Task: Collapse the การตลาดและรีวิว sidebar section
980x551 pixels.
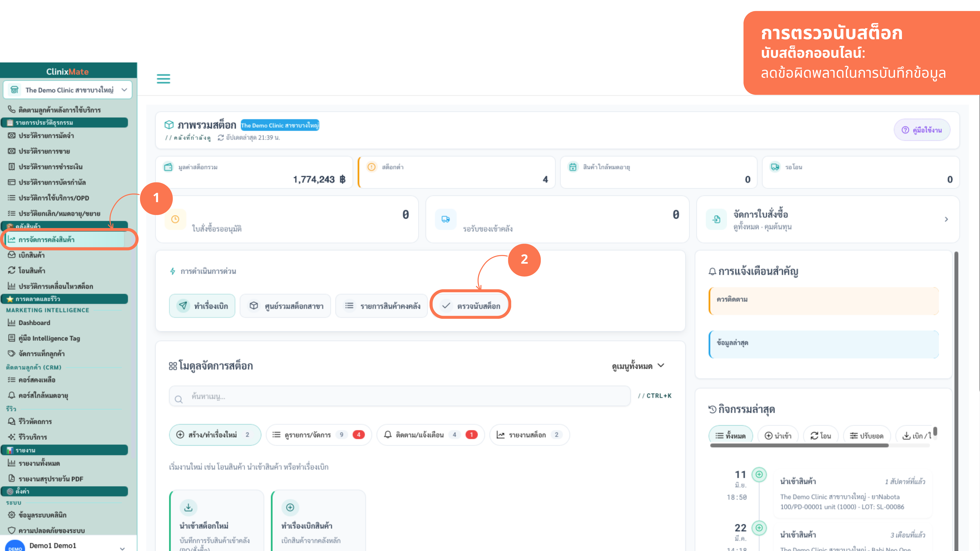Action: click(x=64, y=299)
